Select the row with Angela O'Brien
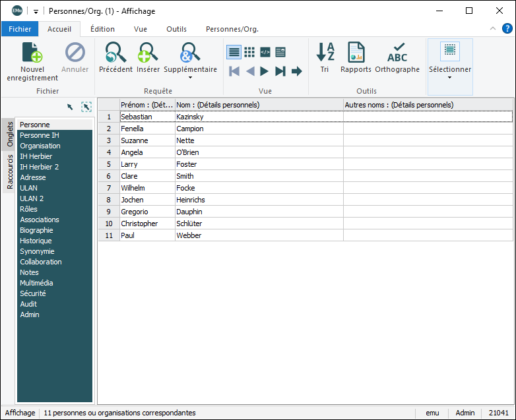The height and width of the screenshot is (420, 516). pyautogui.click(x=189, y=152)
